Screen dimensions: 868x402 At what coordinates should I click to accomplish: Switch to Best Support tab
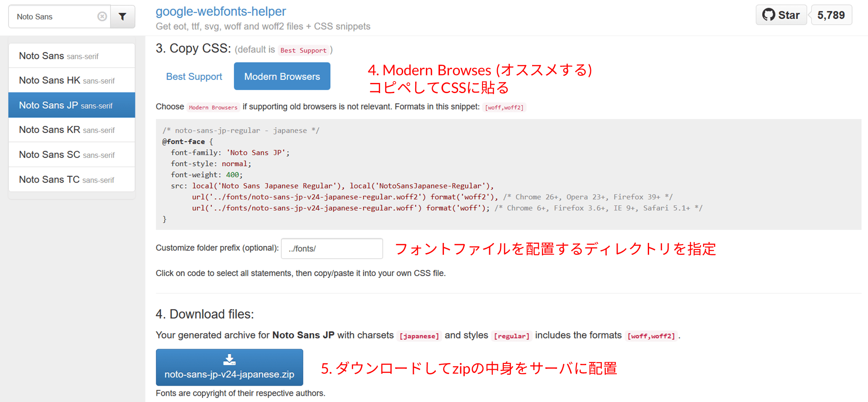[194, 76]
